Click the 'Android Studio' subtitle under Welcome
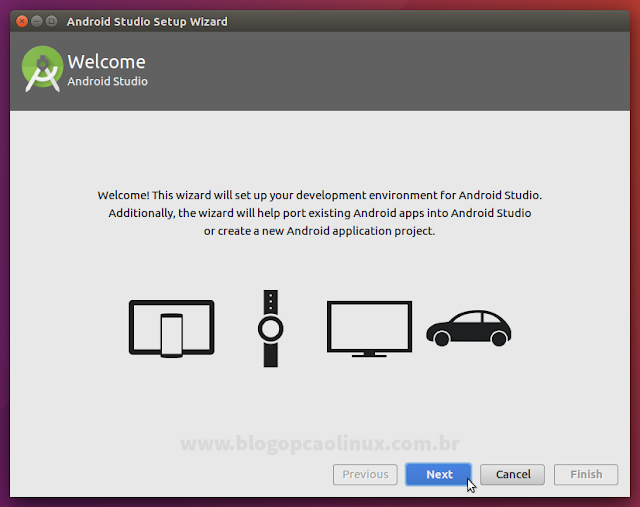This screenshot has height=507, width=640. 108,81
